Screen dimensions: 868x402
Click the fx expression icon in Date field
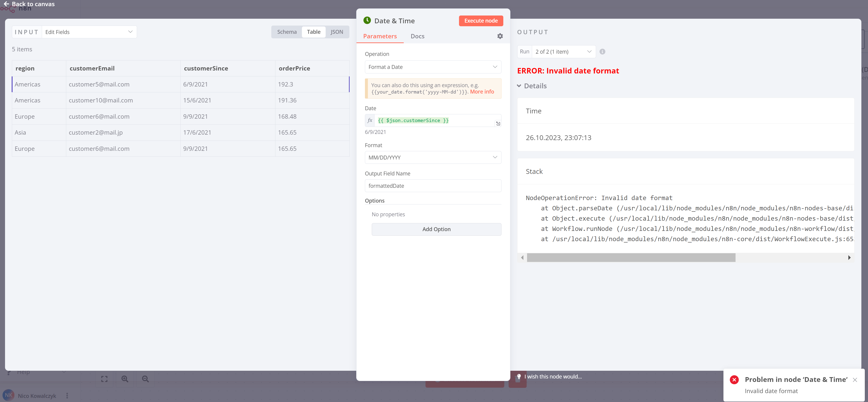pyautogui.click(x=370, y=120)
